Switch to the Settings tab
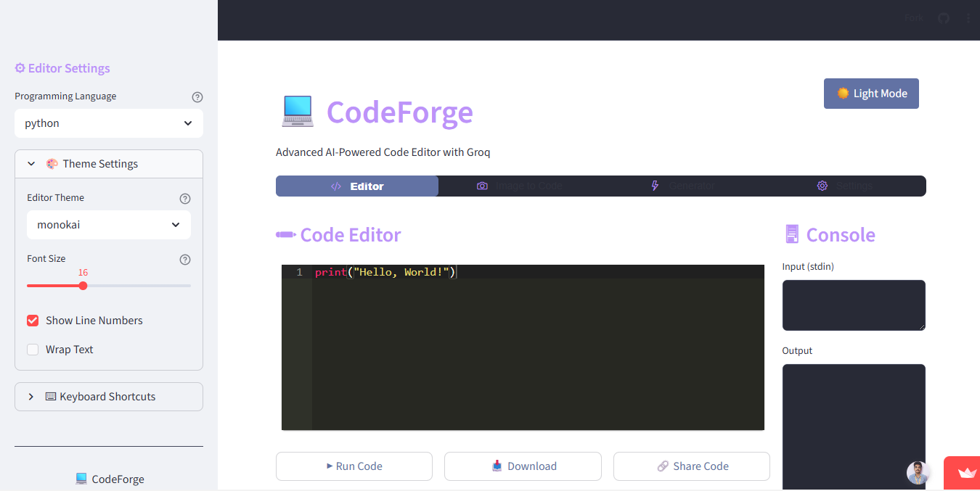This screenshot has width=980, height=491. pyautogui.click(x=845, y=186)
